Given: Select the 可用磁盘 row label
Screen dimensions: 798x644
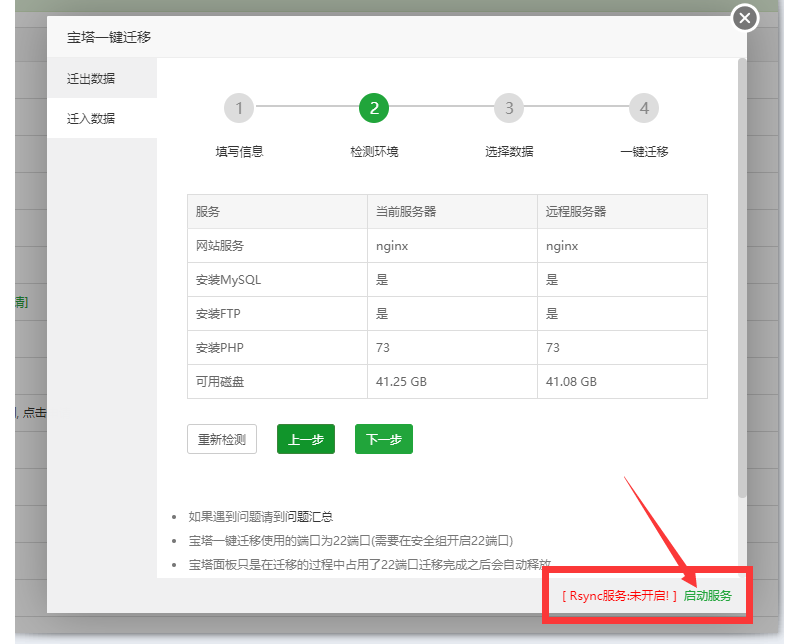Looking at the screenshot, I should pos(220,382).
